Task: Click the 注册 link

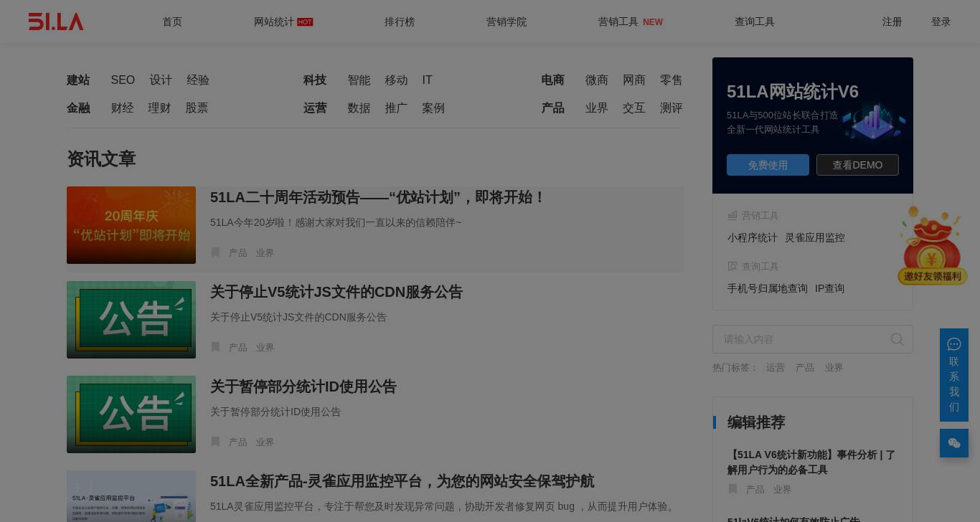Action: 892,22
